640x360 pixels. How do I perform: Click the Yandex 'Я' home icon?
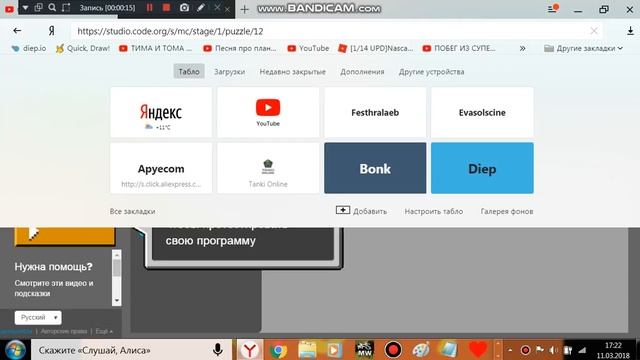51,31
